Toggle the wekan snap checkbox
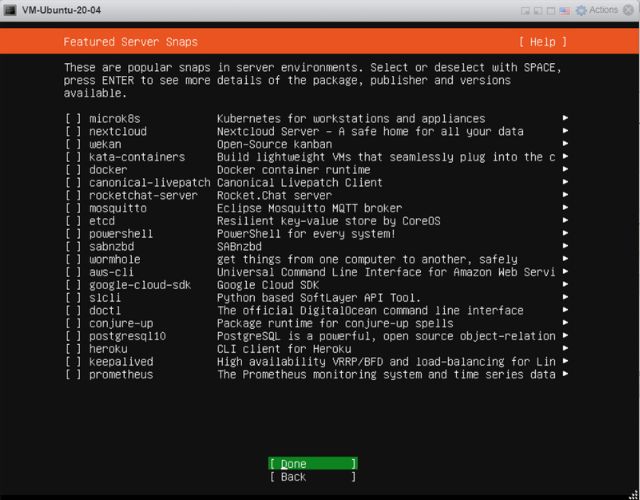Screen dimensions: 640x500 pyautogui.click(x=73, y=144)
